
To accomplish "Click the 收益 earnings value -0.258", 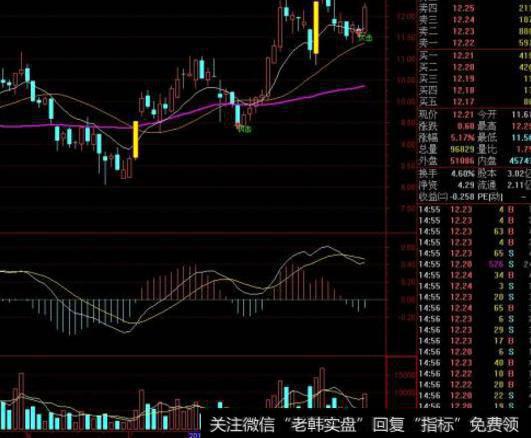I will click(x=459, y=196).
